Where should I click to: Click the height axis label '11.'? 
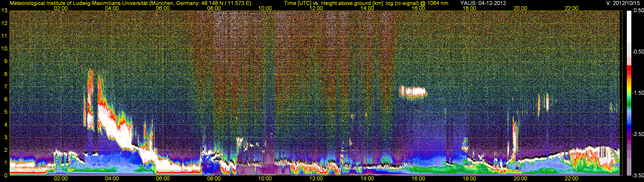5,36
